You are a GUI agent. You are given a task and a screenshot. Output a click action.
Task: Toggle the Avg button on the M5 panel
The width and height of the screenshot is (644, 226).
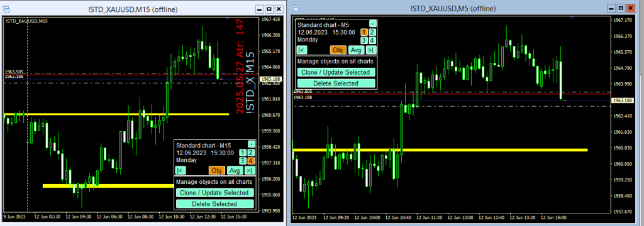(x=356, y=50)
